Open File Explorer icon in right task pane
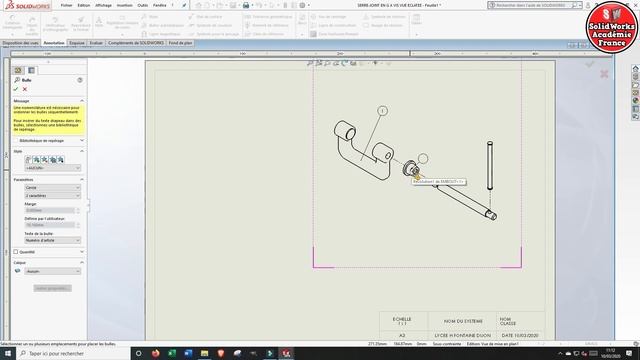The height and width of the screenshot is (360, 640). (636, 85)
